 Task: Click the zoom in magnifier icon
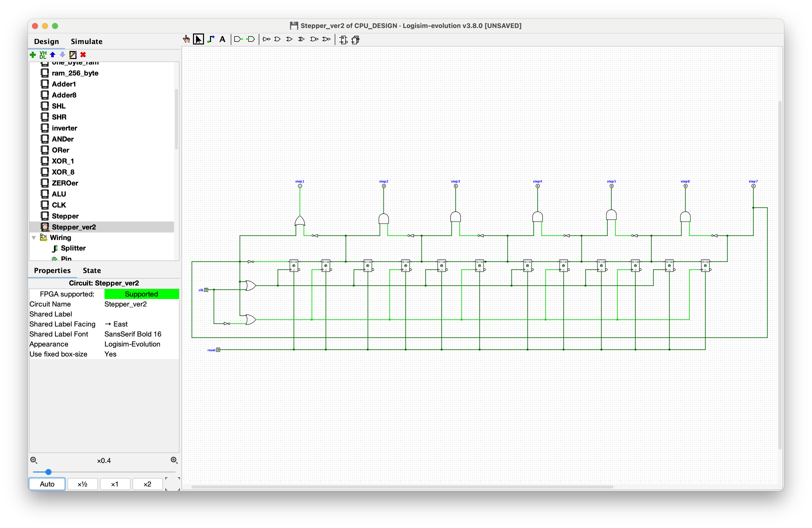point(174,460)
